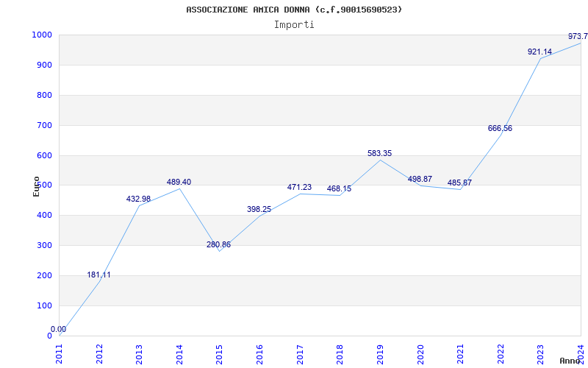
Task: Click the 600 y-axis label
Action: (x=44, y=155)
